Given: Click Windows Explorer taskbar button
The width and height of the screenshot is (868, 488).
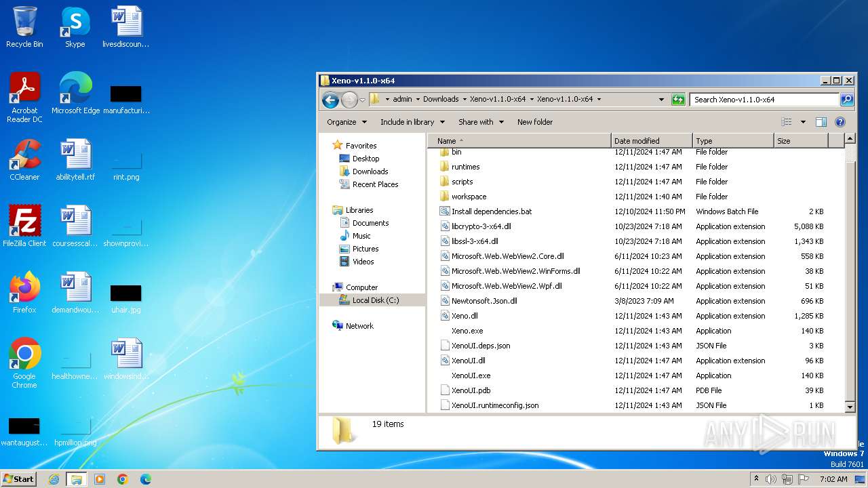Looking at the screenshot, I should click(76, 479).
